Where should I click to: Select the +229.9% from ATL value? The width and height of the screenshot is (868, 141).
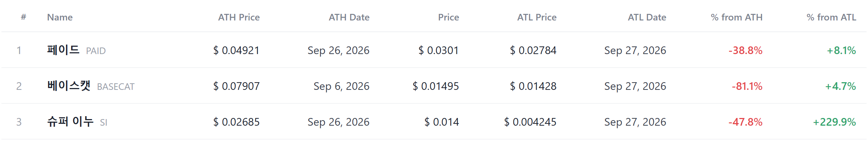coord(834,122)
